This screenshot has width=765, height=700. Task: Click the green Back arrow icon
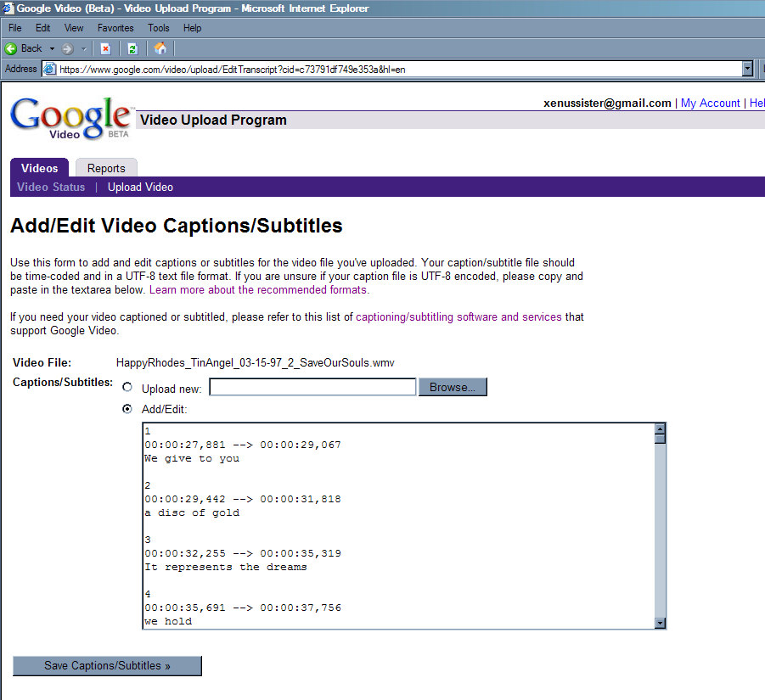11,48
